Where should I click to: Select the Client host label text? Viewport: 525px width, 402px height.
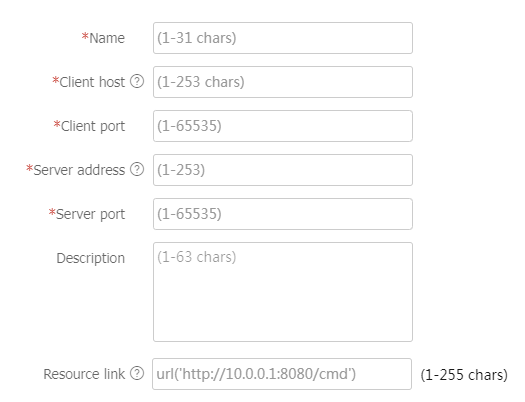tap(92, 82)
